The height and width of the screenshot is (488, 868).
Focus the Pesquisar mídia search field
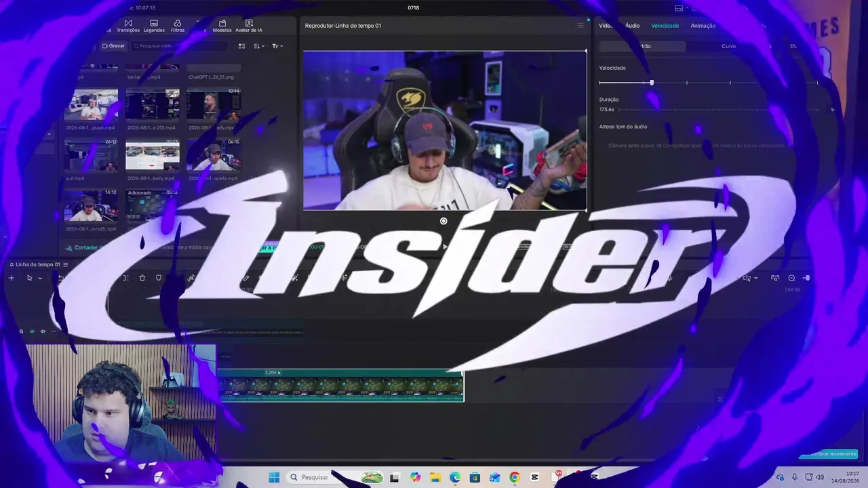[x=180, y=46]
